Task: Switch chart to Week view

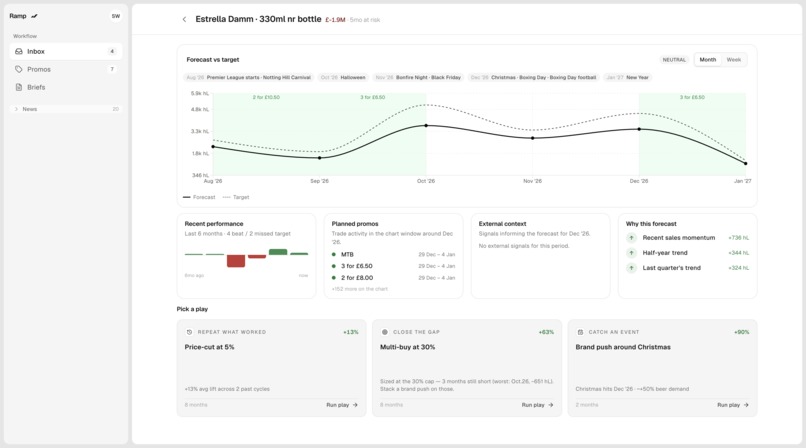Action: pyautogui.click(x=734, y=60)
